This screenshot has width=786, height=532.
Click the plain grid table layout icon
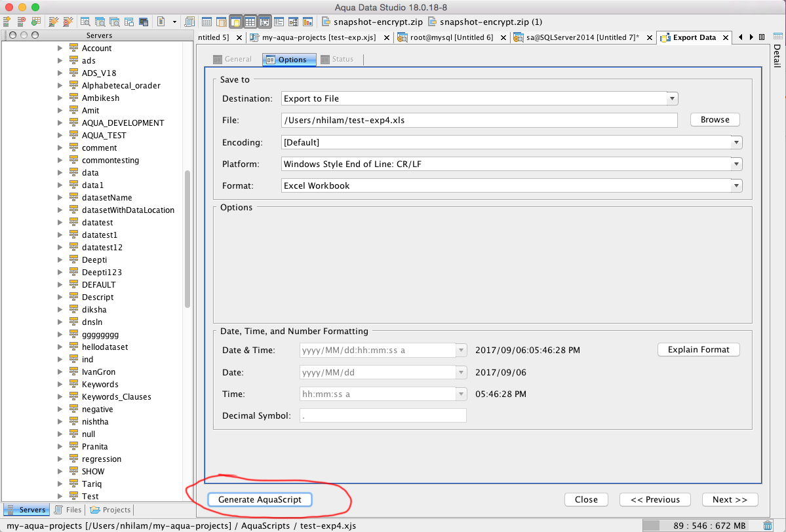pyautogui.click(x=206, y=22)
